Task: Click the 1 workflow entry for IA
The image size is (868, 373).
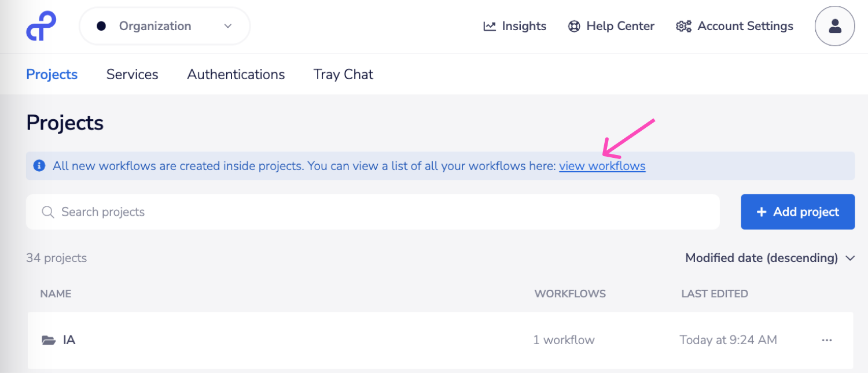Action: 564,339
